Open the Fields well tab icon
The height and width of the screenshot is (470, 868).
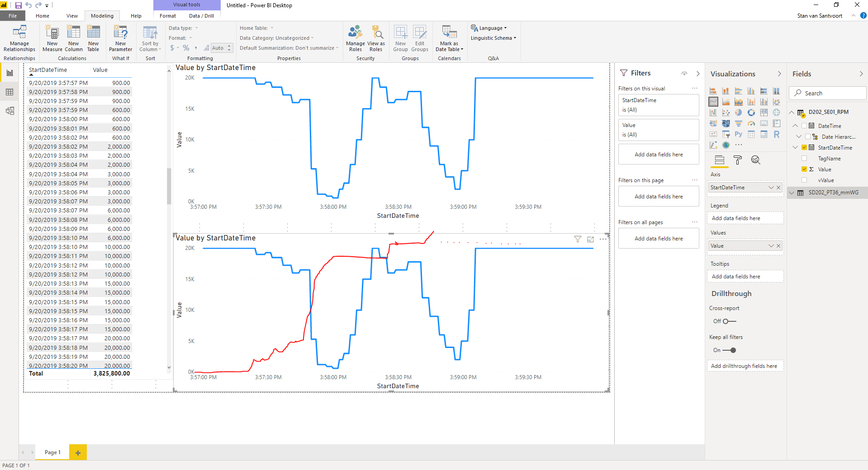pyautogui.click(x=720, y=160)
